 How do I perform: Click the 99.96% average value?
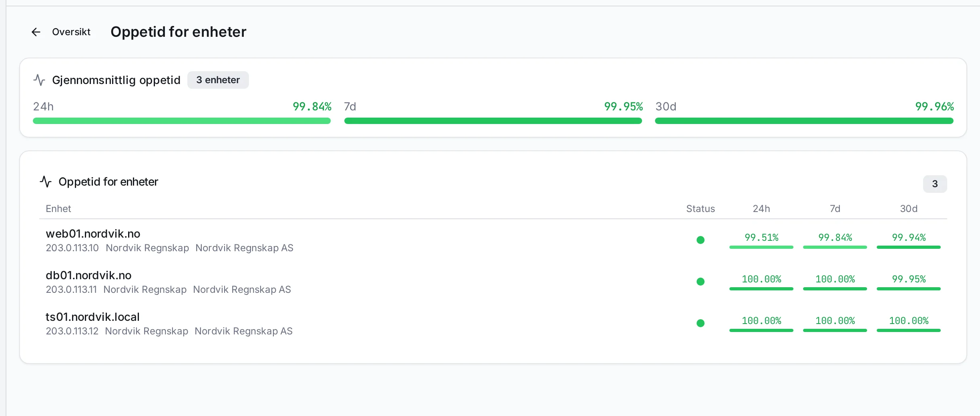point(935,106)
